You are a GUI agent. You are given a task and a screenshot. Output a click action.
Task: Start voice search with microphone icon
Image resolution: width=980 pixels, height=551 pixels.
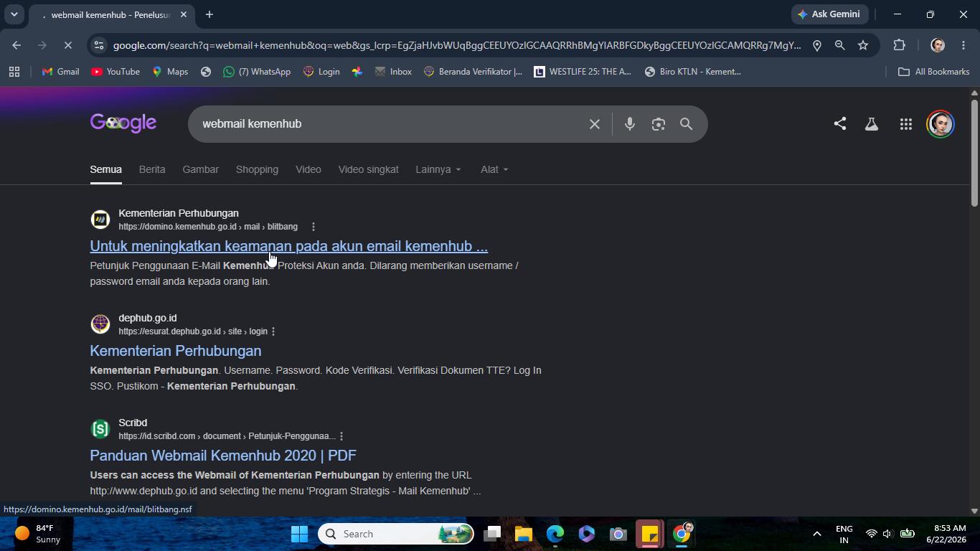point(630,124)
